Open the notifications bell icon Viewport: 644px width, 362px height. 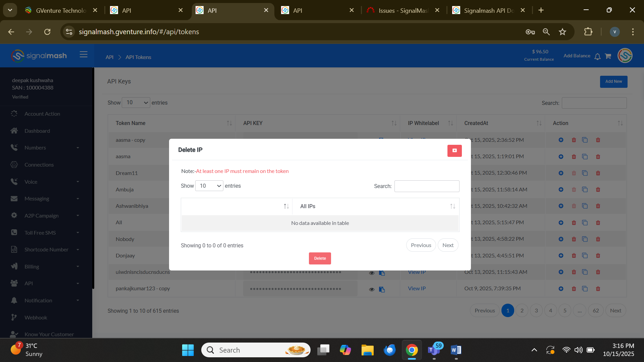tap(597, 57)
